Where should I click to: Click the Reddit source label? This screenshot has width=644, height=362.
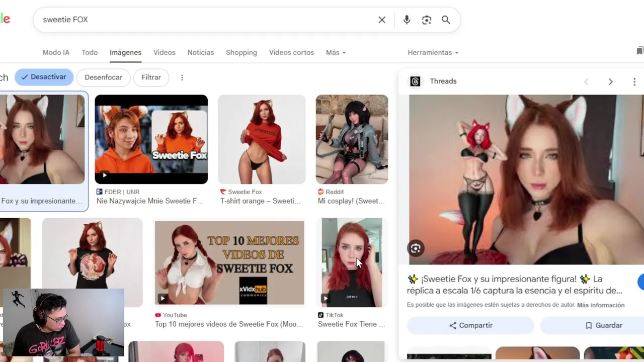[x=335, y=192]
